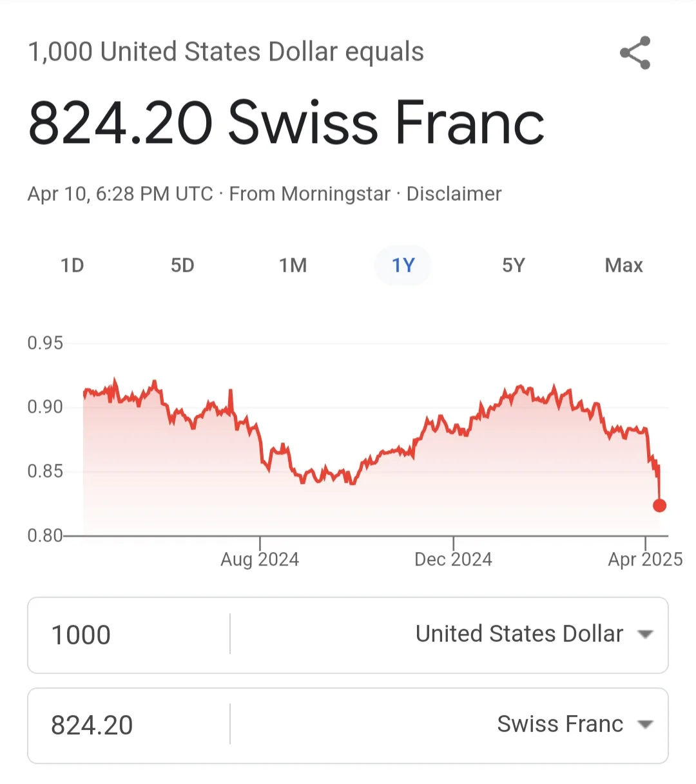Click the red current-rate dot on chart
This screenshot has height=784, width=696.
pyautogui.click(x=659, y=506)
